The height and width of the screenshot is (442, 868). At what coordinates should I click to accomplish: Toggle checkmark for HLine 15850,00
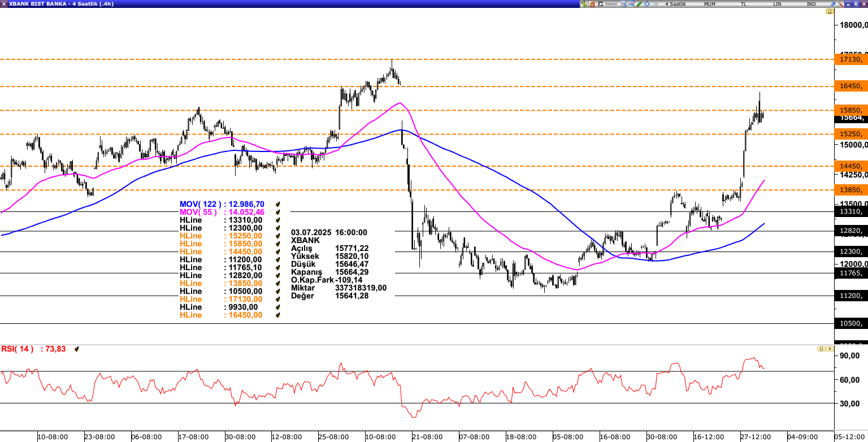point(277,244)
